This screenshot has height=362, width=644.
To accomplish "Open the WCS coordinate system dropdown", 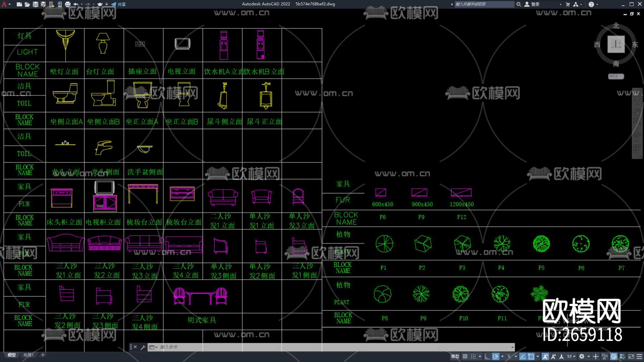I will tap(616, 76).
